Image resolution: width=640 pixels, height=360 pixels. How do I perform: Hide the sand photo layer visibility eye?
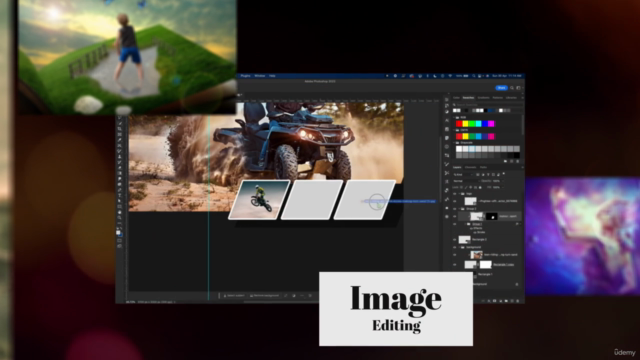click(x=454, y=255)
